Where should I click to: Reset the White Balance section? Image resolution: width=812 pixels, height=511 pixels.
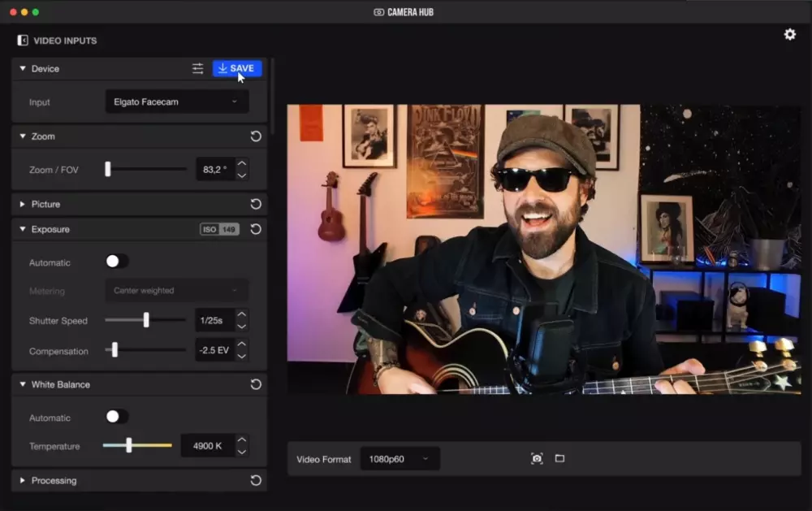256,384
